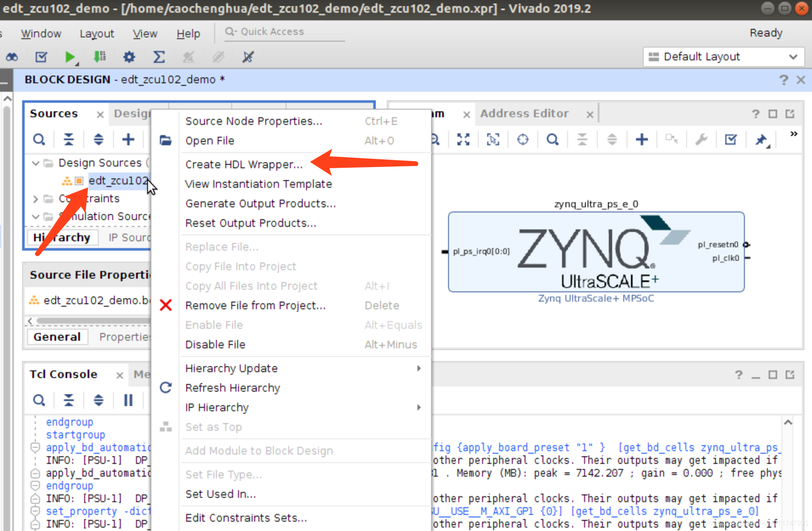Click the Sigma report icon in toolbar
This screenshot has height=531, width=812.
click(159, 56)
